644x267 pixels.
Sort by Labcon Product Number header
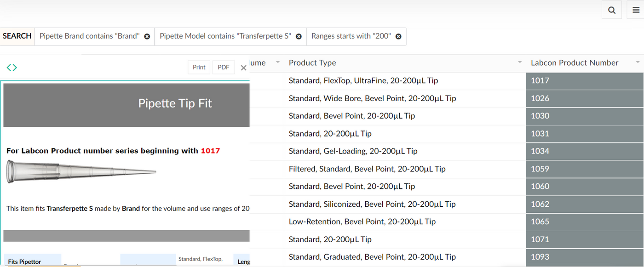coord(575,63)
